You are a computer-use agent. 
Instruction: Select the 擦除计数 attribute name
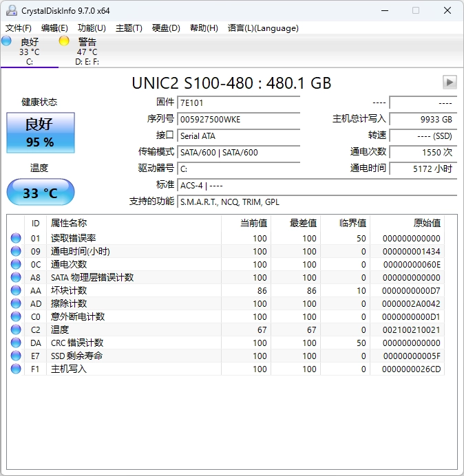tap(69, 303)
